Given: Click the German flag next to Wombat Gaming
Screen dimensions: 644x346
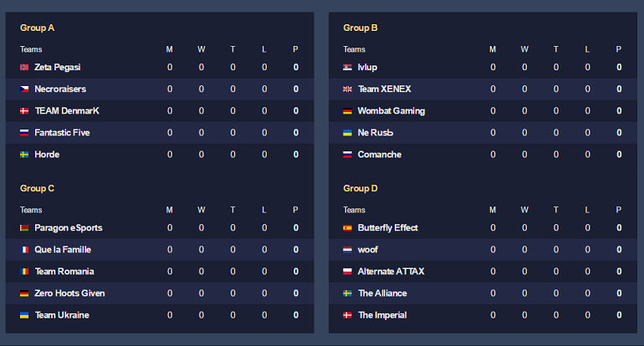Looking at the screenshot, I should (347, 111).
